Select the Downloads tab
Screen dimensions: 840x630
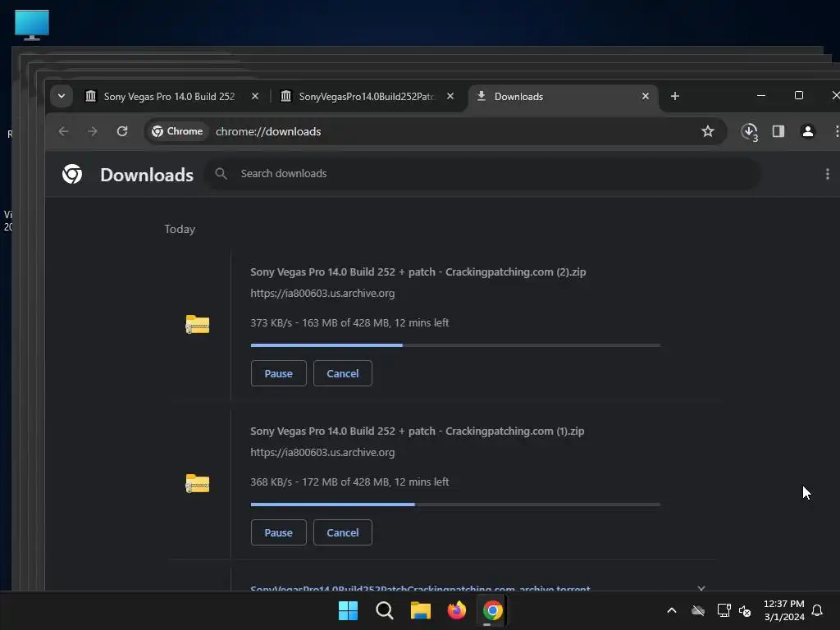coord(563,97)
